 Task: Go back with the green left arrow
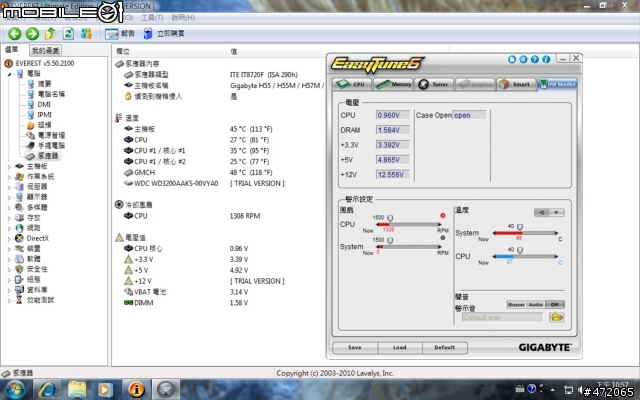tap(15, 33)
